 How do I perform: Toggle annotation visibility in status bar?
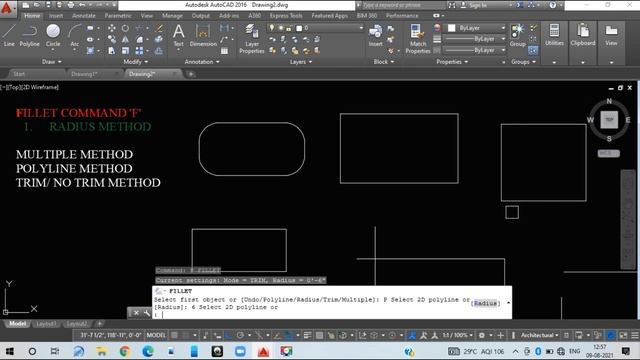point(412,336)
